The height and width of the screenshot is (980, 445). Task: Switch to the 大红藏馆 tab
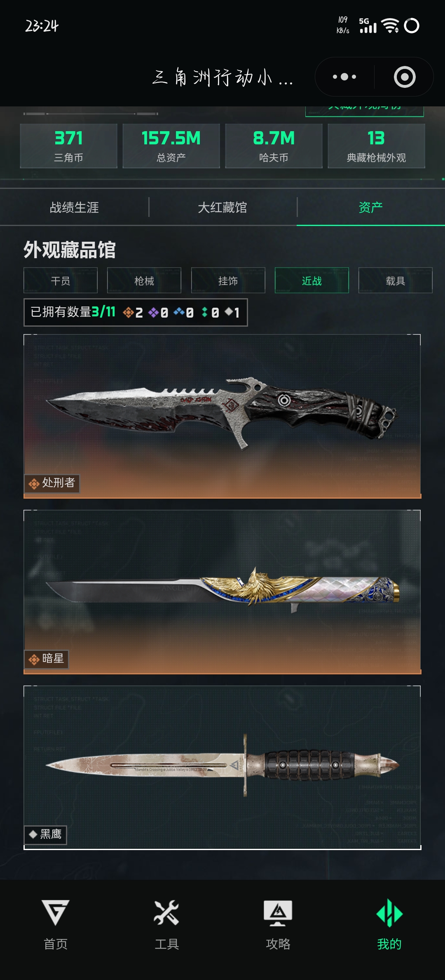click(x=222, y=207)
